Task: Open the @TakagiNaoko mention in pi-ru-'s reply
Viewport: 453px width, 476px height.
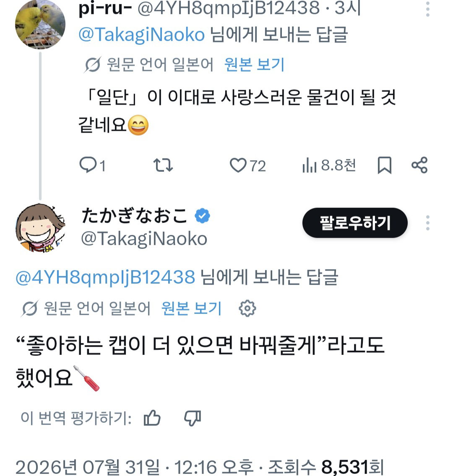Action: click(142, 34)
